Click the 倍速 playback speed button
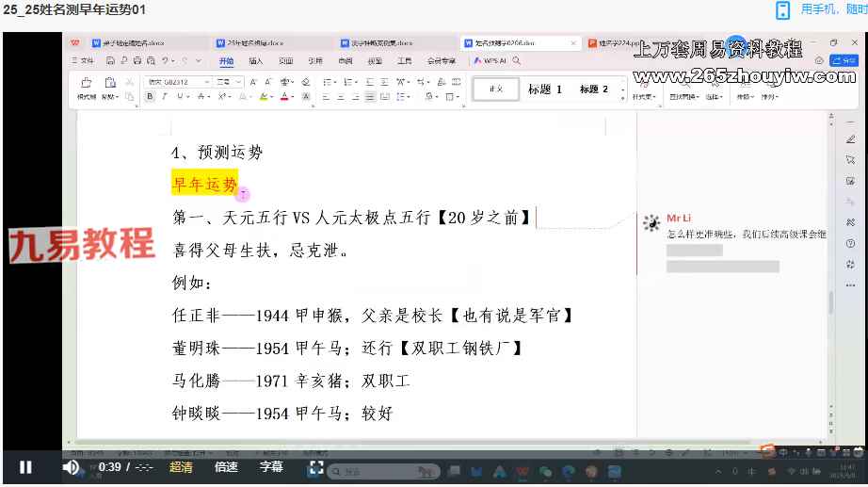Image resolution: width=868 pixels, height=487 pixels. pos(226,467)
